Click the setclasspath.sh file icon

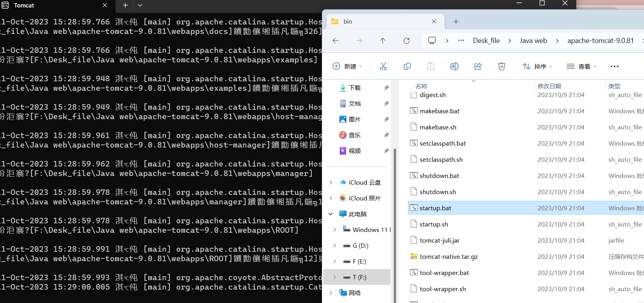click(x=414, y=159)
